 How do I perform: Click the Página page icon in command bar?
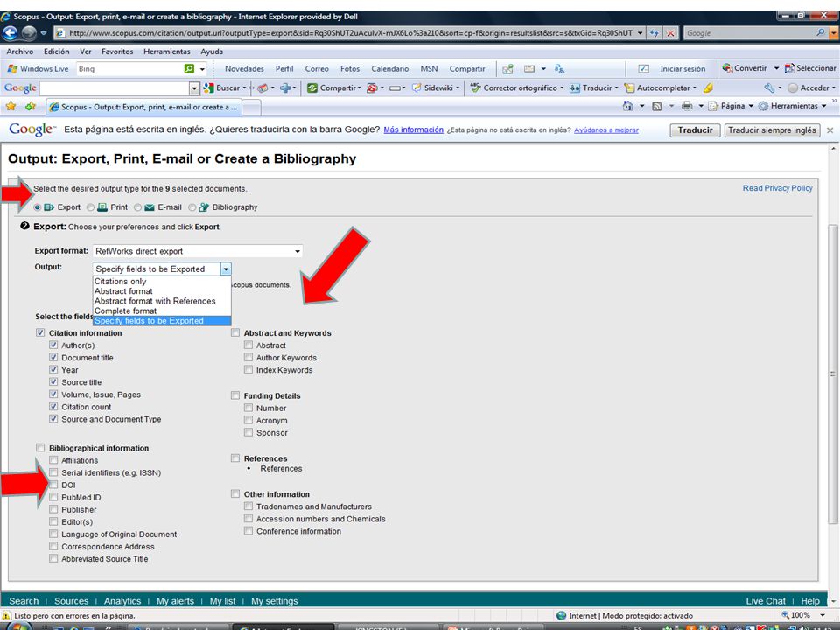click(x=713, y=106)
